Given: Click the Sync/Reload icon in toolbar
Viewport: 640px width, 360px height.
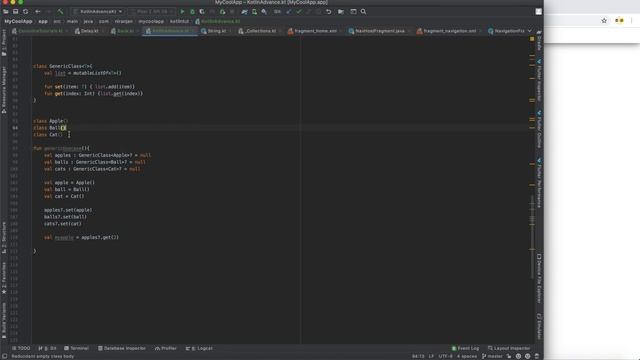Looking at the screenshot, I should (x=25, y=12).
